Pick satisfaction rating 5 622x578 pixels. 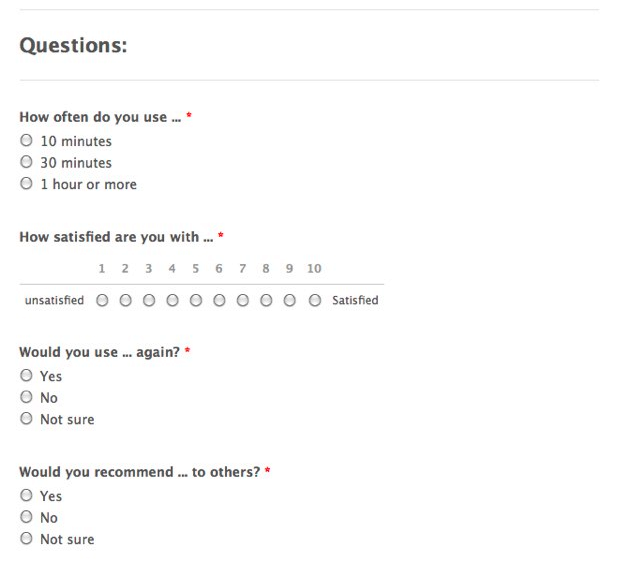pyautogui.click(x=196, y=300)
